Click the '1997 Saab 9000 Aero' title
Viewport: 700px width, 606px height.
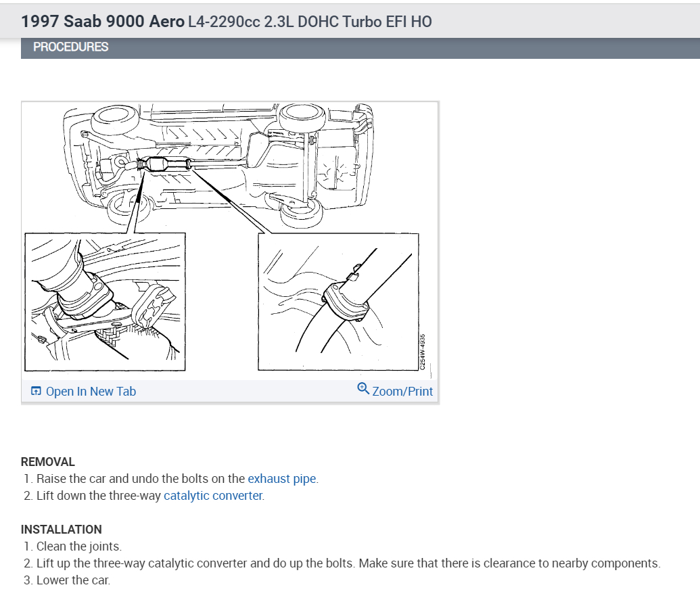103,22
